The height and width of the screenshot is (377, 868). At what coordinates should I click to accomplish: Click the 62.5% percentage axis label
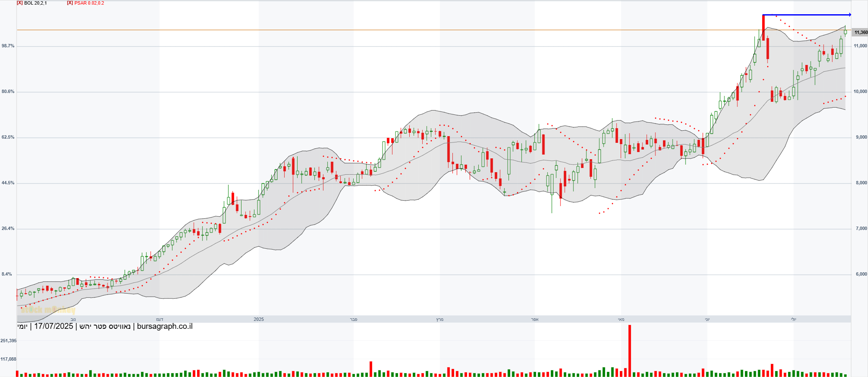8,137
